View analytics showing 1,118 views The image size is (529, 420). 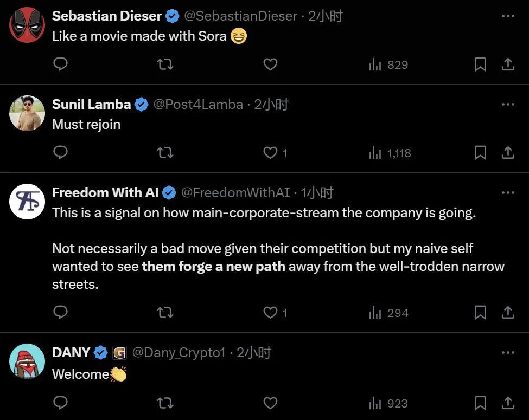(x=390, y=153)
